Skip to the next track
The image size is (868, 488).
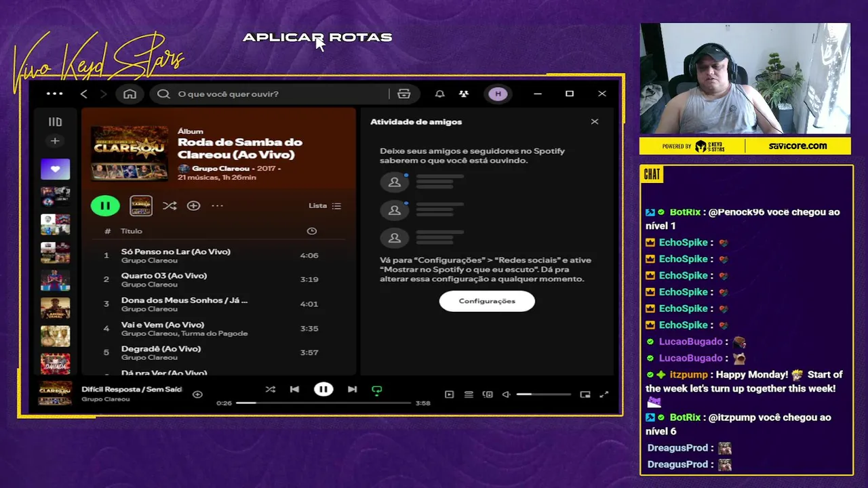click(x=352, y=389)
